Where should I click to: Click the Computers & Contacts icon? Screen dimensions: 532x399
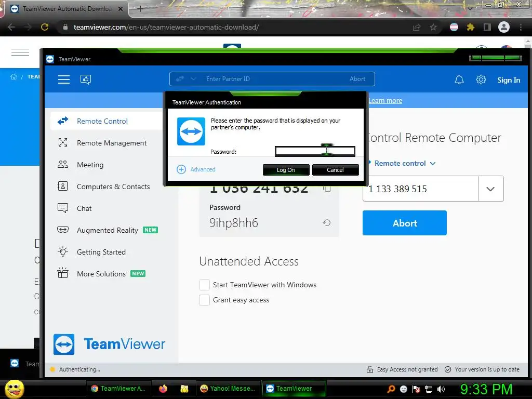pyautogui.click(x=63, y=187)
